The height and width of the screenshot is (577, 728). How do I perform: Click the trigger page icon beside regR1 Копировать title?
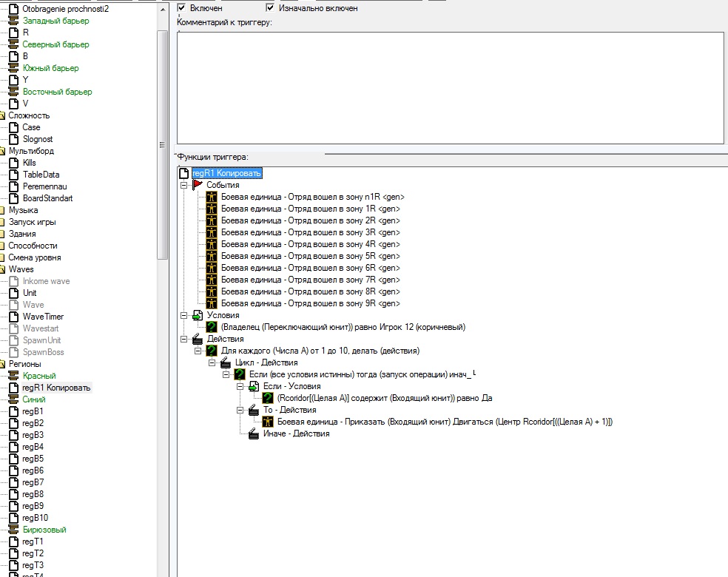tap(184, 173)
